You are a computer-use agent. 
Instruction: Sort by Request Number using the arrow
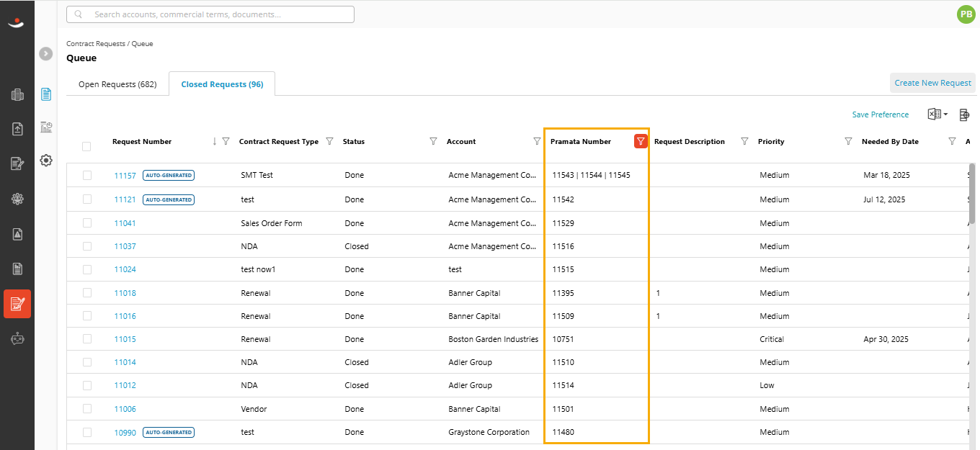click(214, 141)
